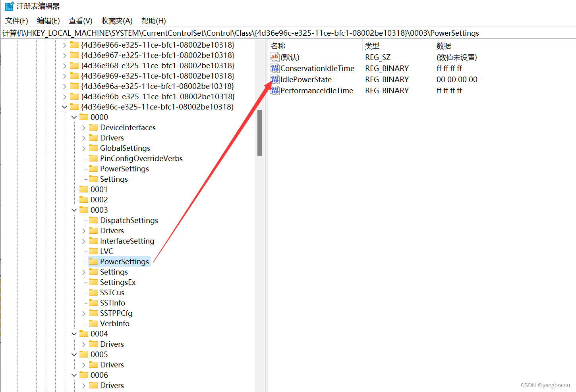Select the {4d36e967-e325-11ce-bfc1-08002be10318} key
The image size is (576, 392).
point(158,55)
